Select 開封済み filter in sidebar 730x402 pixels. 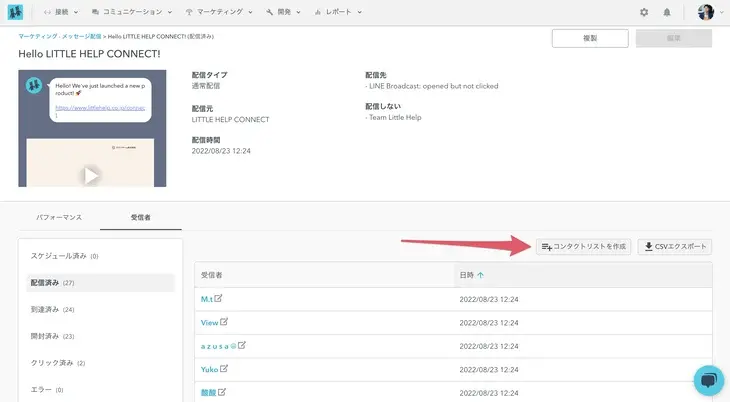point(52,336)
